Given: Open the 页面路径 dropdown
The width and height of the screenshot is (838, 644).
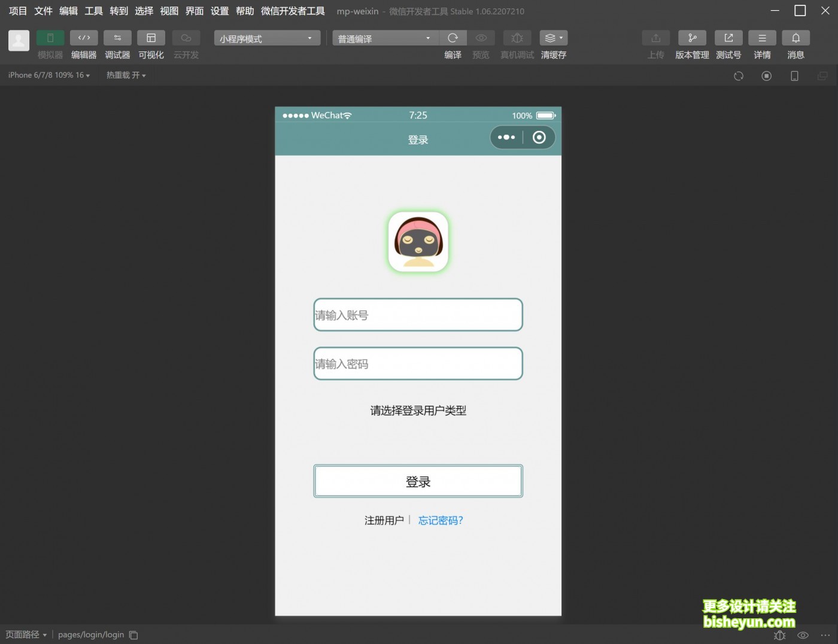Looking at the screenshot, I should click(x=26, y=635).
